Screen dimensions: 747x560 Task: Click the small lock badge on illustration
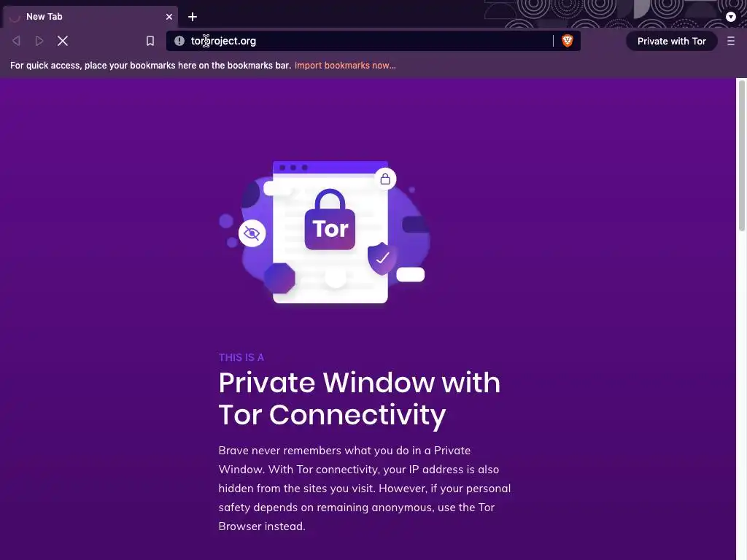coord(385,179)
